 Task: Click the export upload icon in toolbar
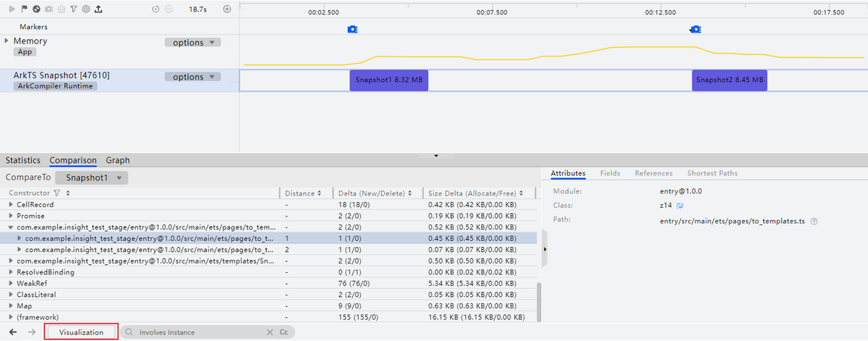(98, 9)
